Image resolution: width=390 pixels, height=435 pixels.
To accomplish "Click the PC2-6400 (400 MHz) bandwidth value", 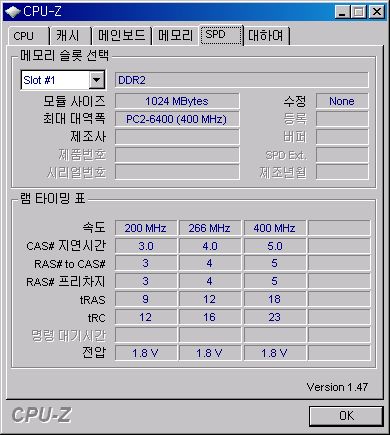I will point(177,119).
